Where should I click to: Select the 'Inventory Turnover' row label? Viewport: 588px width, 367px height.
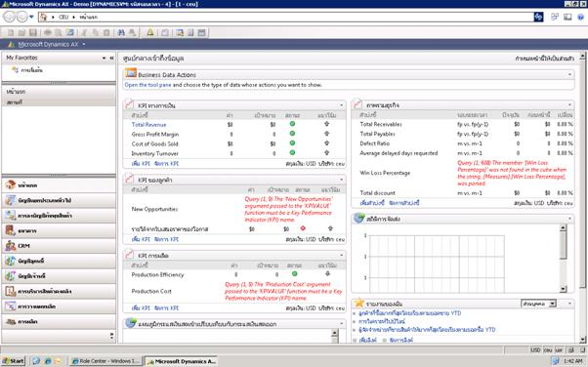click(155, 154)
